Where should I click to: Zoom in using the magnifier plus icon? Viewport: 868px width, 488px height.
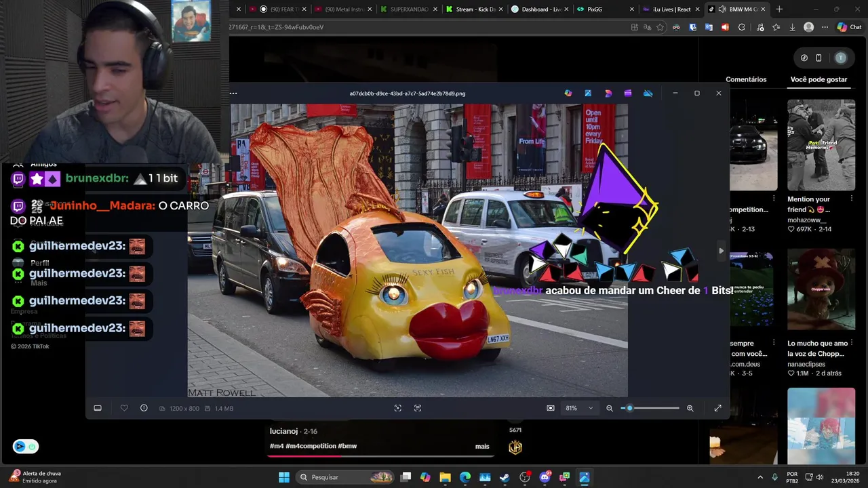pos(690,408)
